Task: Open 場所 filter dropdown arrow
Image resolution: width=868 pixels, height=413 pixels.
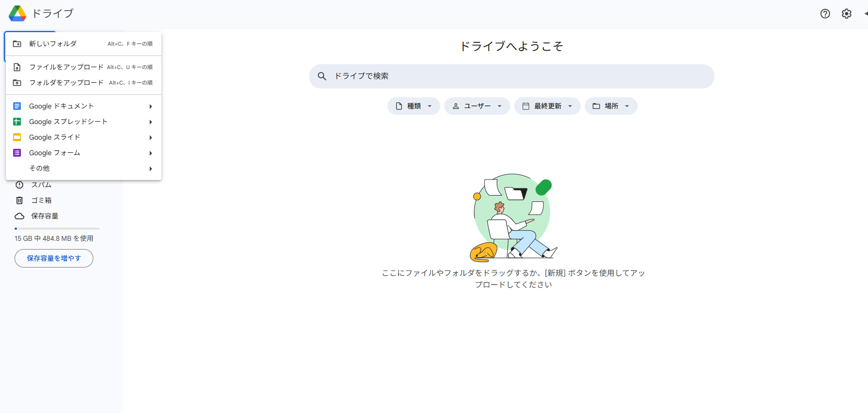Action: [x=627, y=106]
